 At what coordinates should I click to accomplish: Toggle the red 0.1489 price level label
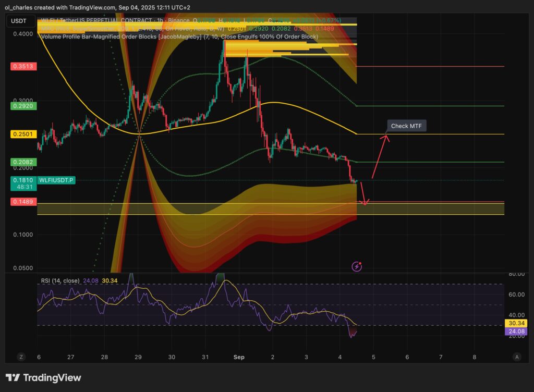(x=22, y=201)
